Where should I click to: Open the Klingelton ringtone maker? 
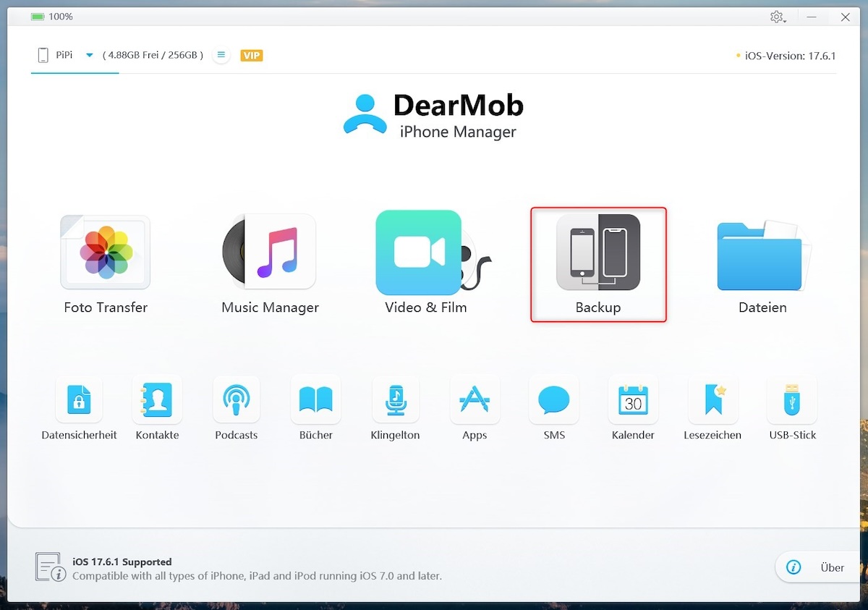[x=395, y=399]
